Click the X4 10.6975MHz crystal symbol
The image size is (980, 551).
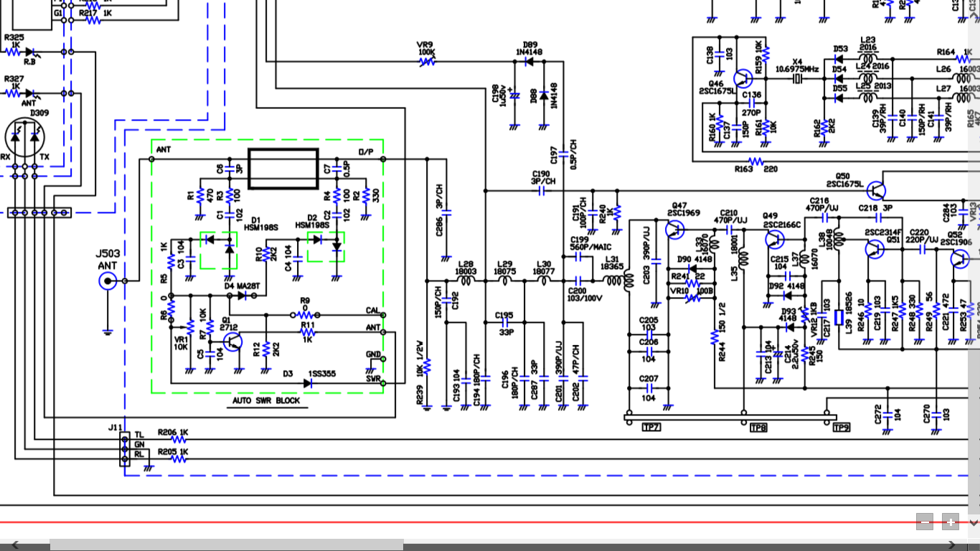796,79
